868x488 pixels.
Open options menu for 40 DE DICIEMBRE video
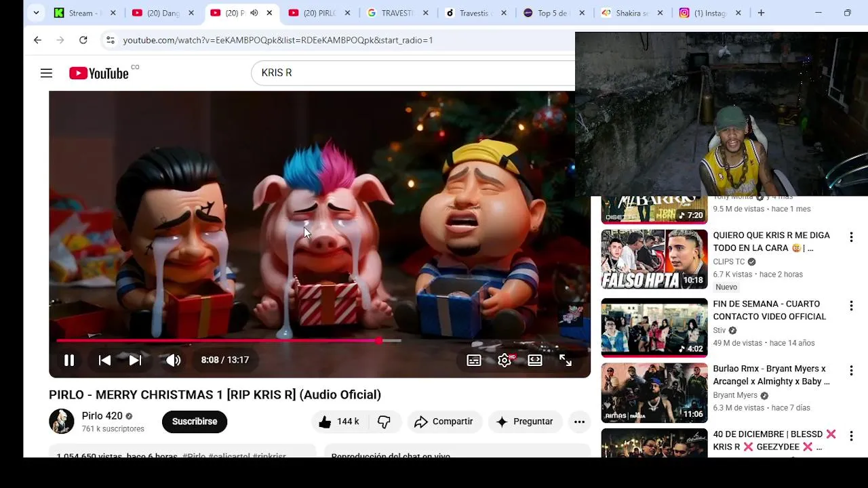pyautogui.click(x=851, y=436)
